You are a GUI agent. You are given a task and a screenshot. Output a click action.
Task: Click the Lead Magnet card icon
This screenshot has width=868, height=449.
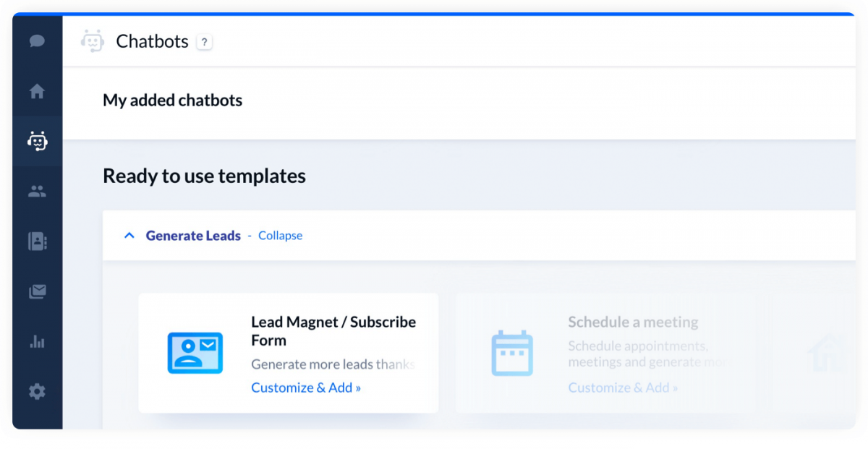point(195,353)
